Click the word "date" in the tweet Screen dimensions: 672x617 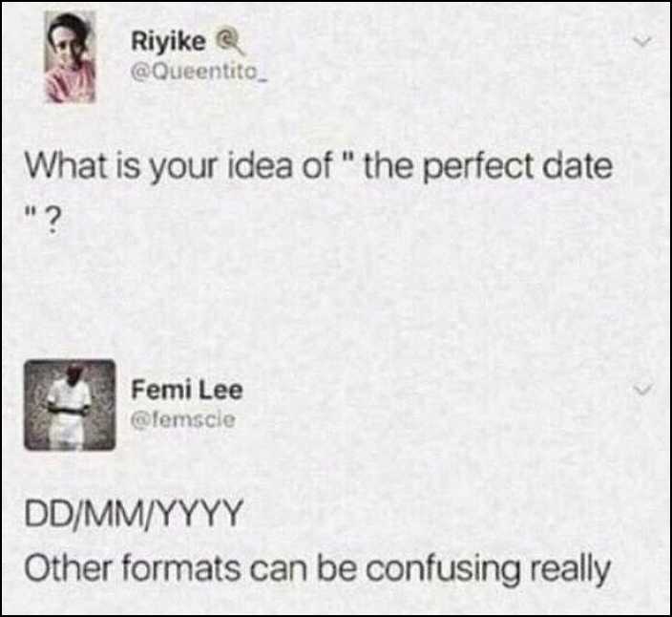coord(578,168)
